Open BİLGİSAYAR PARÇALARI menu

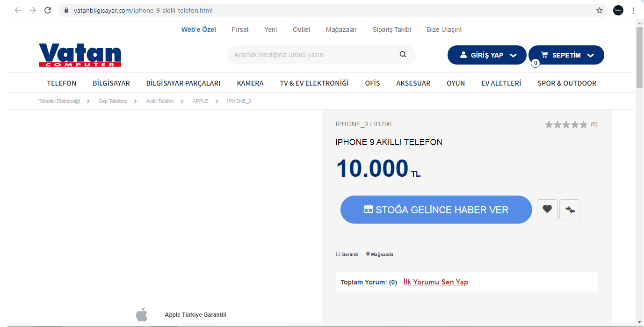click(x=183, y=83)
